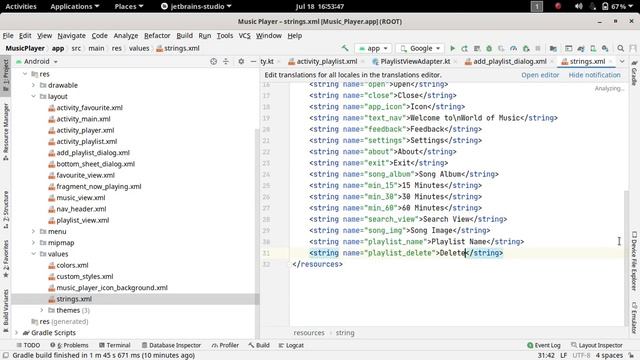Click Attach Debugger to Android Process icon
This screenshot has width=640, height=360.
coord(526,48)
